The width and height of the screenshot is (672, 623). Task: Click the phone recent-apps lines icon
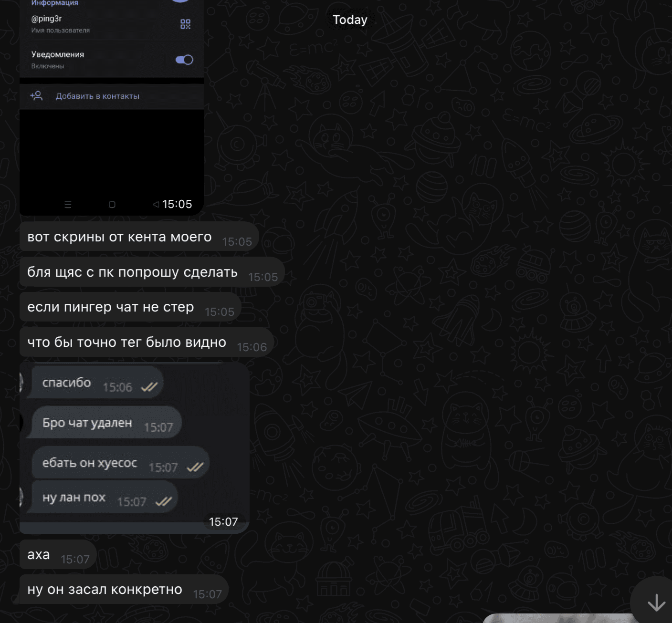[x=68, y=205]
